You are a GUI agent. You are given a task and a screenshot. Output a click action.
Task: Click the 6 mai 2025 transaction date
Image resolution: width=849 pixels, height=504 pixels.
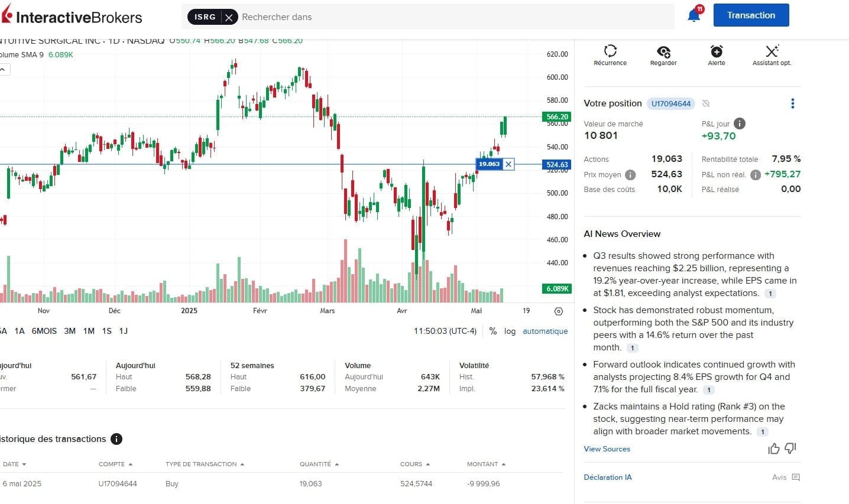[x=22, y=483]
